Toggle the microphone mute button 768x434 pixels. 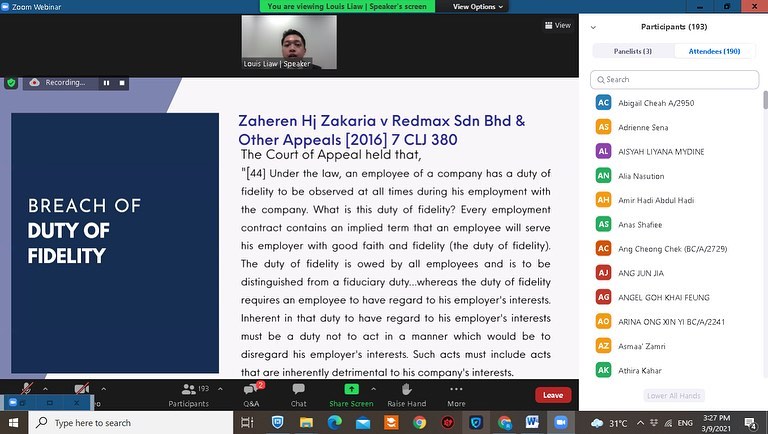[x=28, y=390]
